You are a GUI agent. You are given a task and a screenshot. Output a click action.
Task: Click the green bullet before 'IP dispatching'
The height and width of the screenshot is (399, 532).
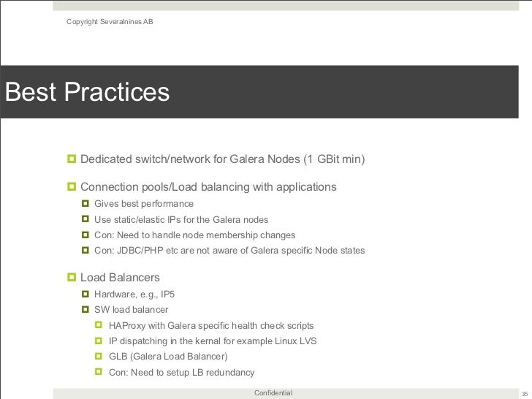pyautogui.click(x=99, y=341)
